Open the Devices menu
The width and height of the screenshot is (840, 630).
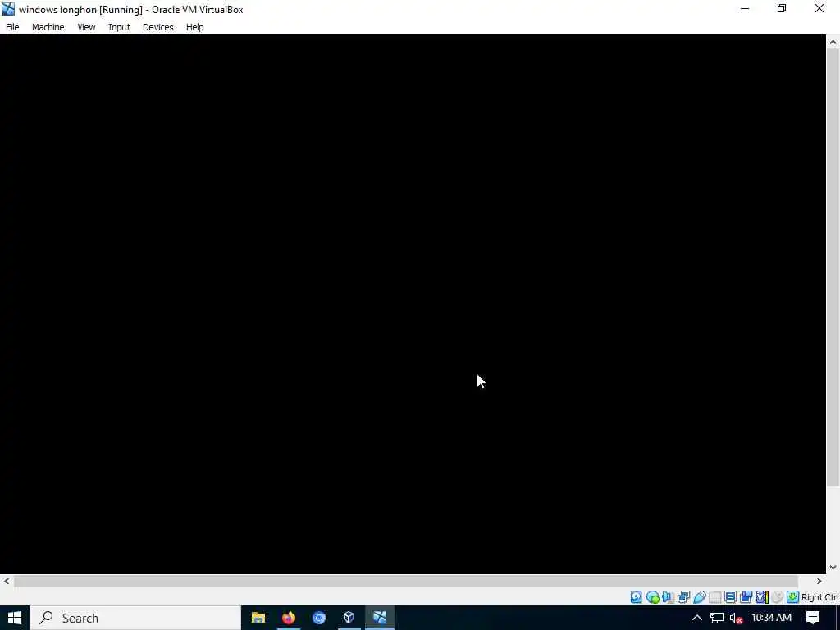(x=158, y=27)
